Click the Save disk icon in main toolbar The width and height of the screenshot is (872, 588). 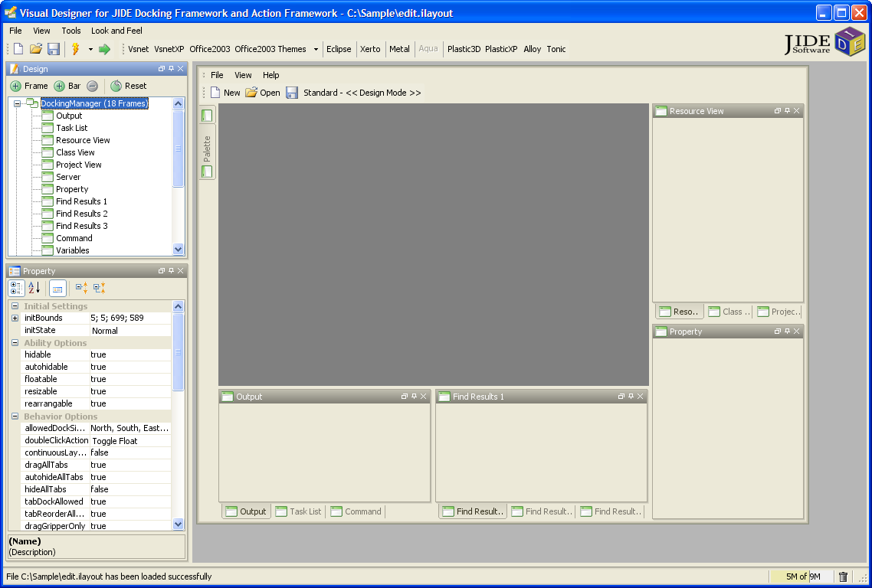[x=54, y=49]
